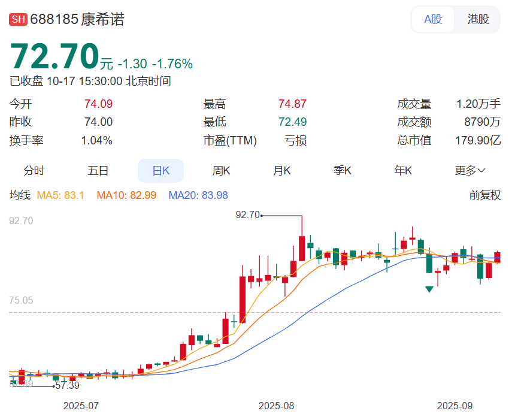Screen dimensions: 512x420
Task: Click the 2025-09 date axis label
Action: 455,406
